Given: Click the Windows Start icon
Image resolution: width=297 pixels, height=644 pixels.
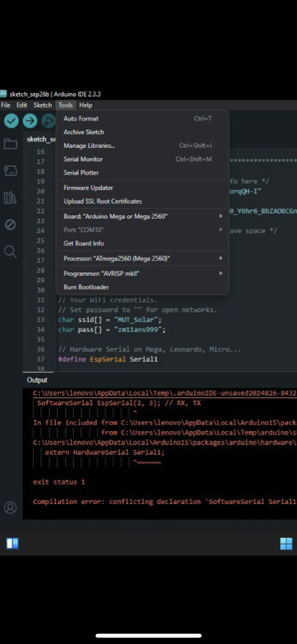Looking at the screenshot, I should click(x=286, y=544).
